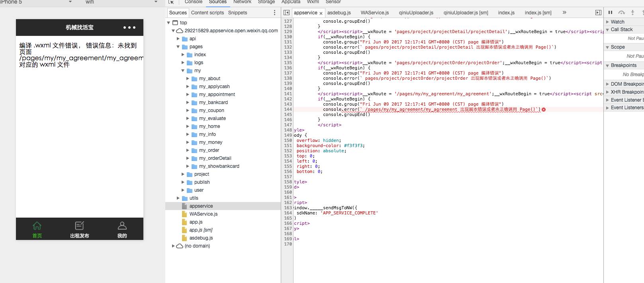The width and height of the screenshot is (644, 283).
Task: Expand the (no domain) node
Action: (173, 246)
